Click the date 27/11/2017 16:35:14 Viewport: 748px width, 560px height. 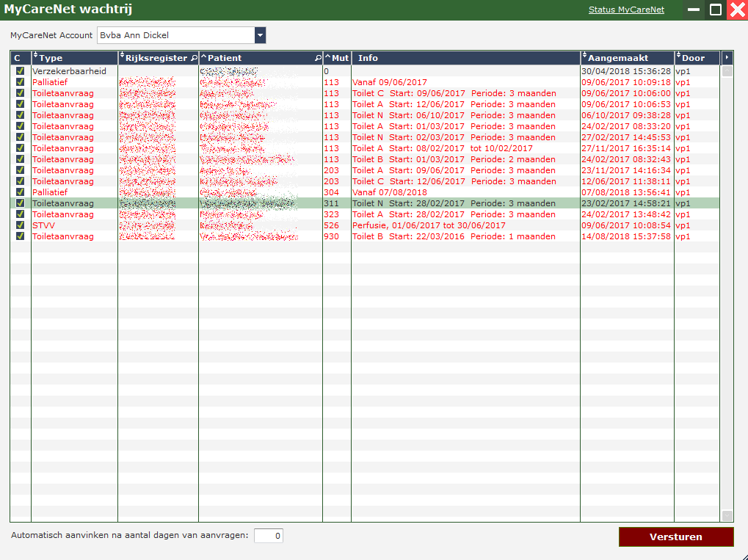[x=626, y=148]
